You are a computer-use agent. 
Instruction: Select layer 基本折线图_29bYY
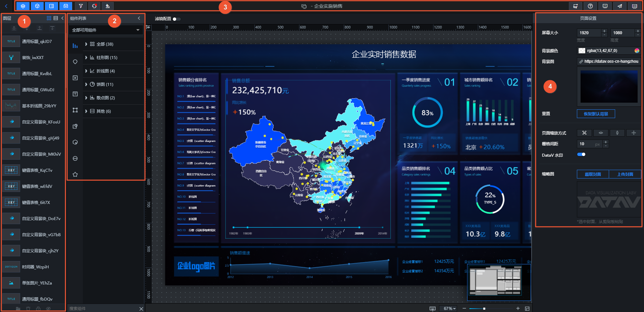[33, 106]
